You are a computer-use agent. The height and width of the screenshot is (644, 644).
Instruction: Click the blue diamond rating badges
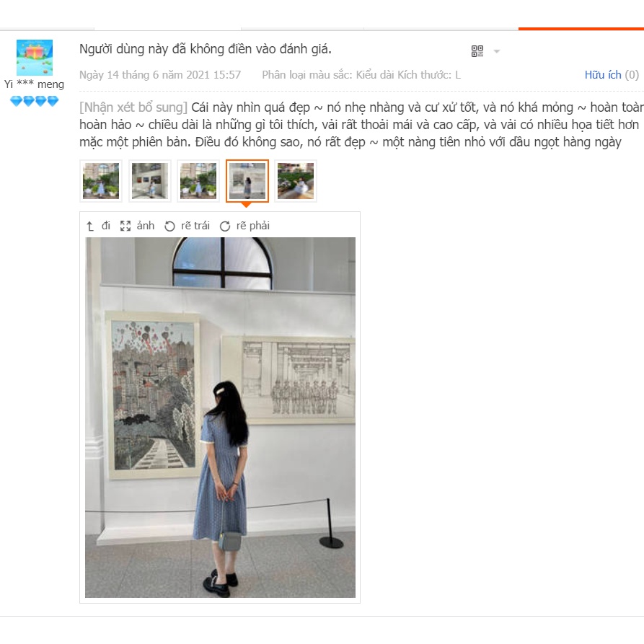[x=35, y=101]
